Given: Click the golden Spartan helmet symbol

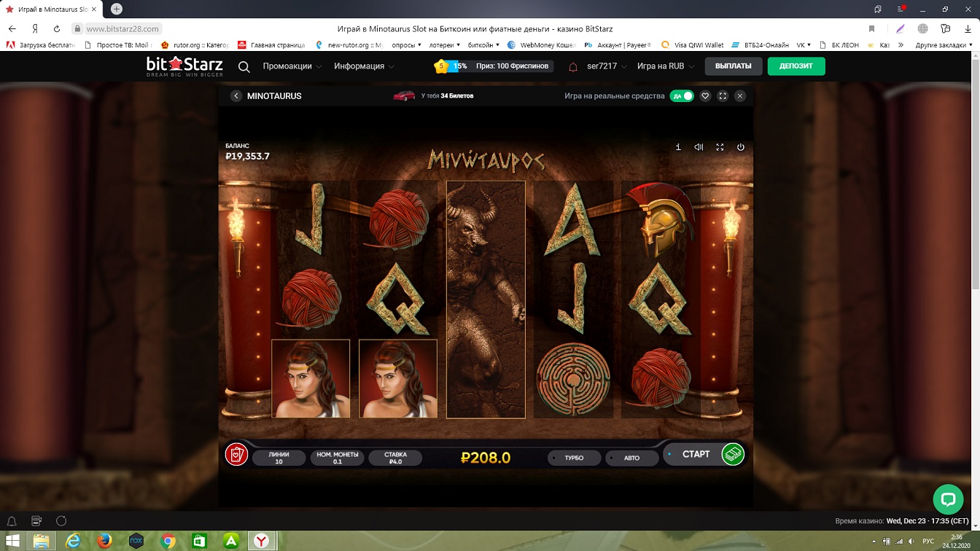Looking at the screenshot, I should coord(661,220).
